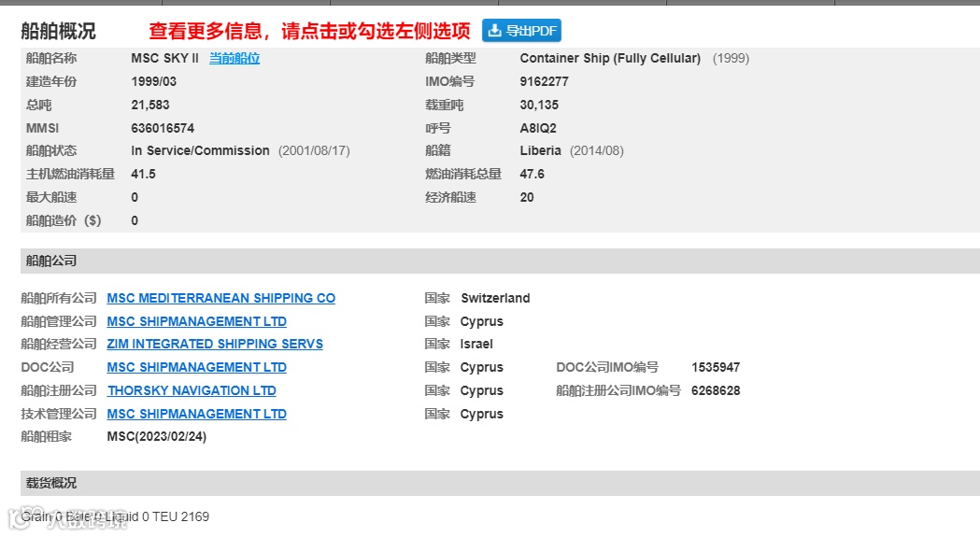Open THORSKY NAVIGATION LTD link
Screen dimensions: 980x537
click(x=192, y=390)
